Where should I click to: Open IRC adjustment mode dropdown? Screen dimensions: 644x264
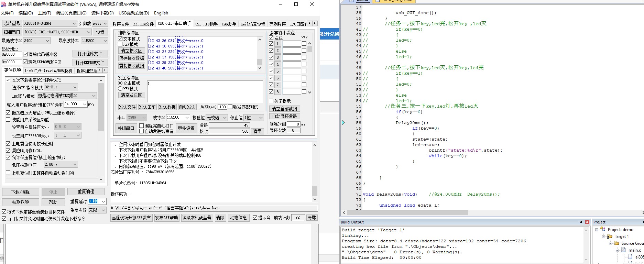[x=67, y=96]
